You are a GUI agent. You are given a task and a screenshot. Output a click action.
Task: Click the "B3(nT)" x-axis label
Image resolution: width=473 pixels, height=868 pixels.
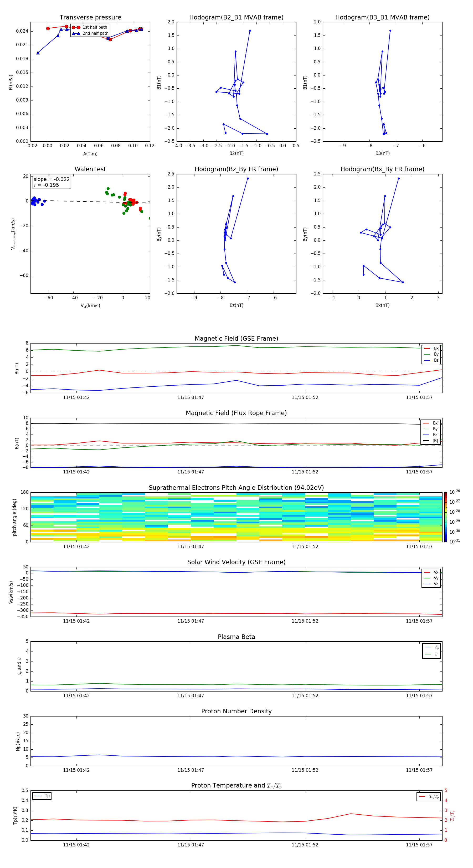(x=382, y=153)
